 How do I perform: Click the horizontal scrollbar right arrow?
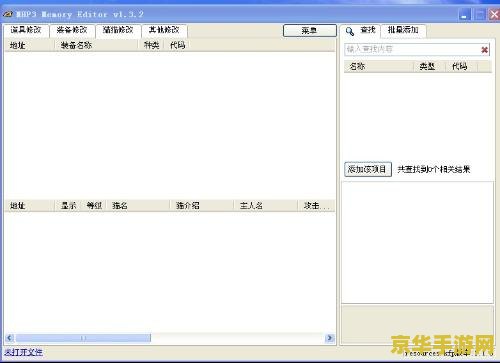(330, 338)
